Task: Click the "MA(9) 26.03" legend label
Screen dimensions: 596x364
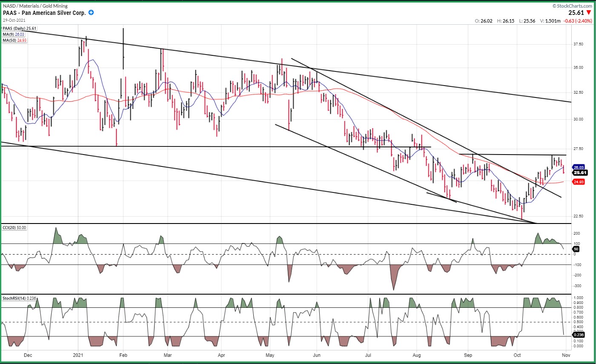Action: [14, 34]
